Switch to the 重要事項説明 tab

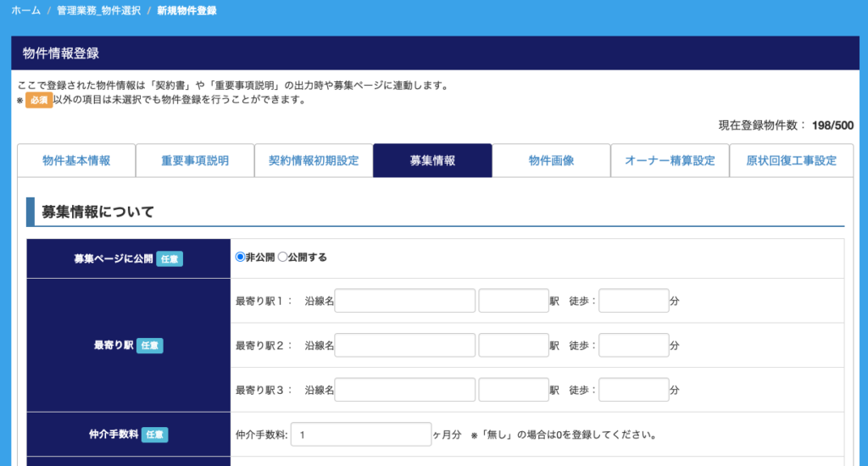click(195, 161)
